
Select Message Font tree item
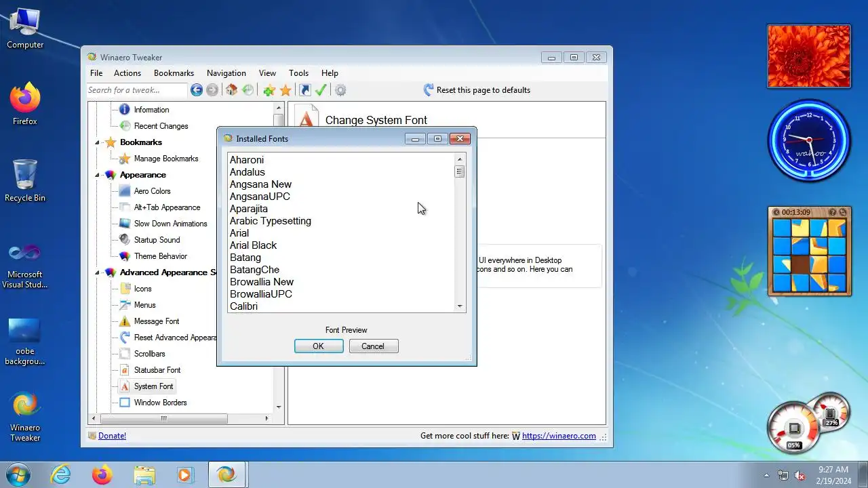[157, 321]
